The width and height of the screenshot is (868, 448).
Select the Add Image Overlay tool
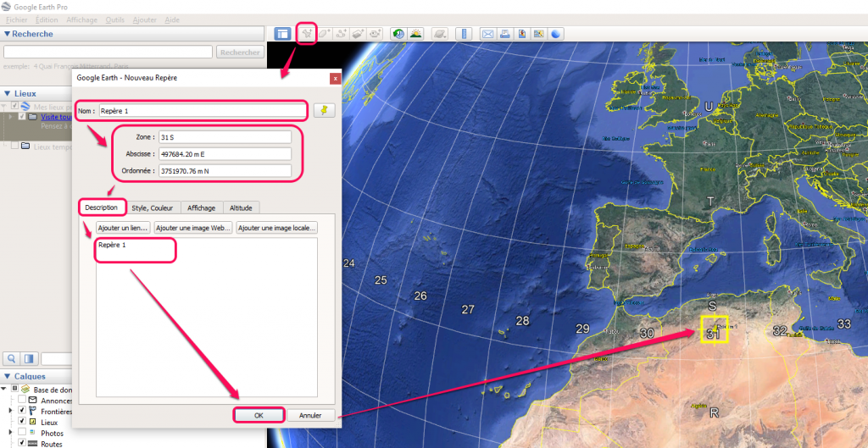coord(359,34)
